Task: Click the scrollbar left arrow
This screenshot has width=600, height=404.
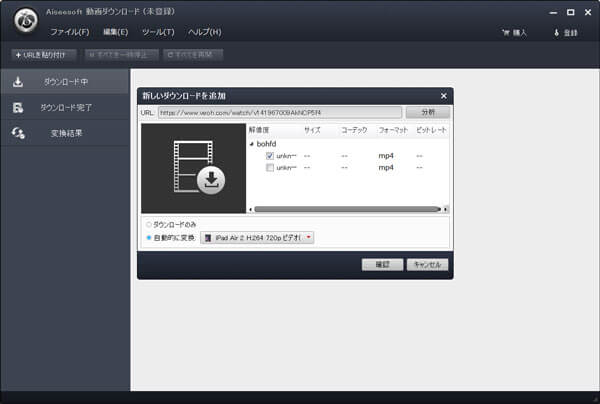Action: [251, 209]
